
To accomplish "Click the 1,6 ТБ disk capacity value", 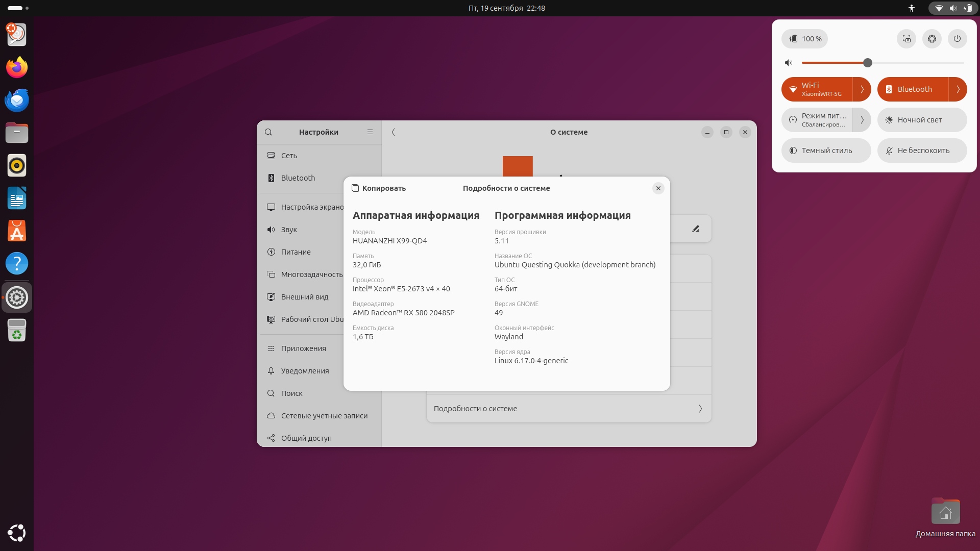I will tap(363, 337).
